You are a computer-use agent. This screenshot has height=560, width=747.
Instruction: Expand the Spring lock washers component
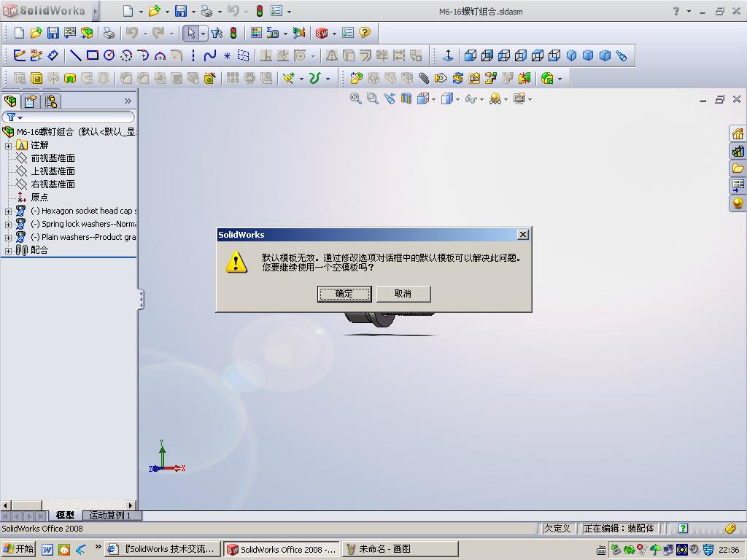point(8,225)
